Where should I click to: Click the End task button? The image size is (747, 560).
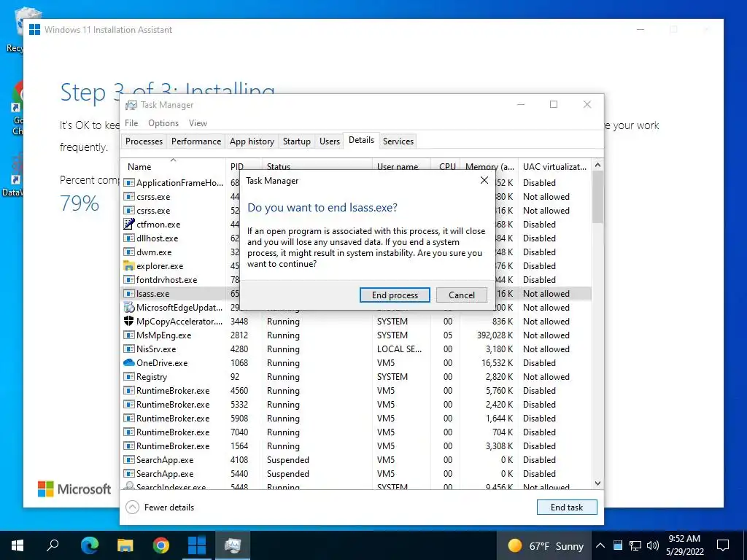566,507
